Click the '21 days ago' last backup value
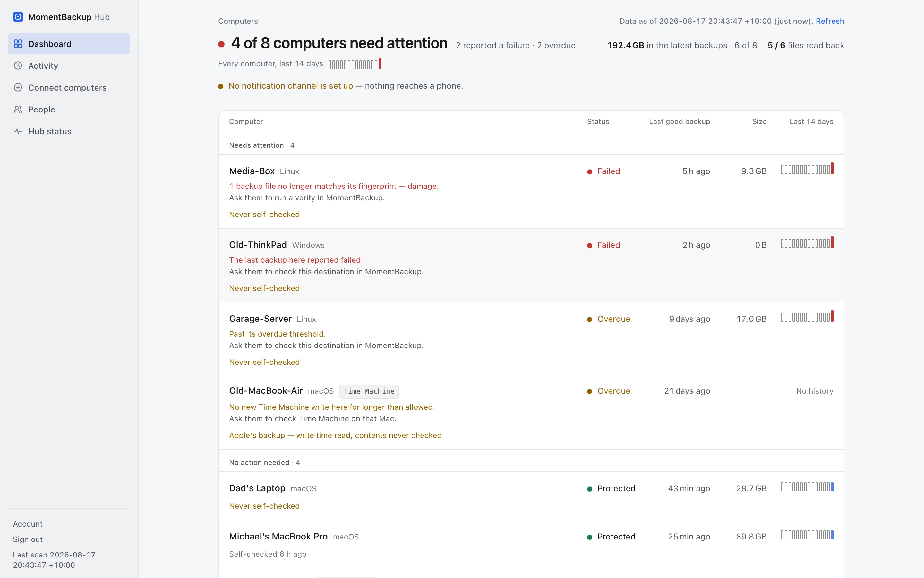Screen dimensions: 924x578 [687, 391]
